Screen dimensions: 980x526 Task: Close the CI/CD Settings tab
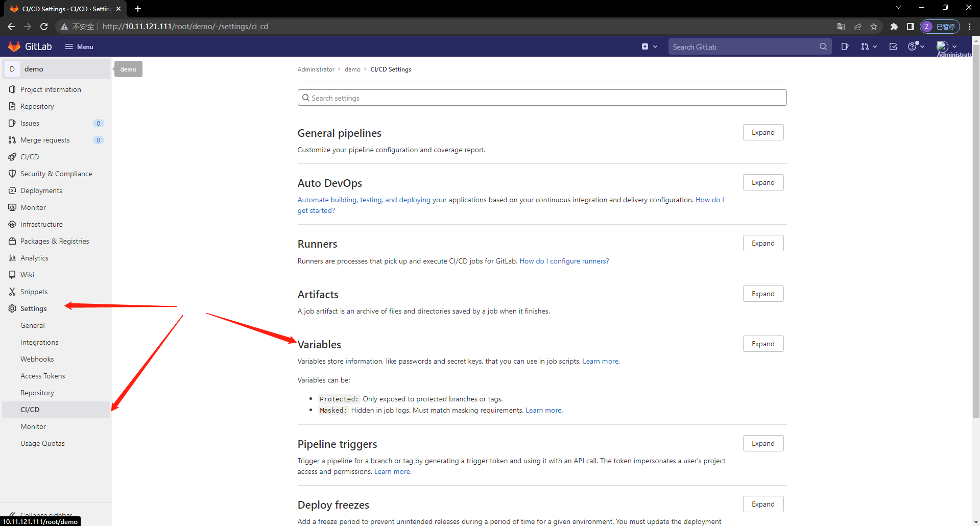click(x=118, y=9)
